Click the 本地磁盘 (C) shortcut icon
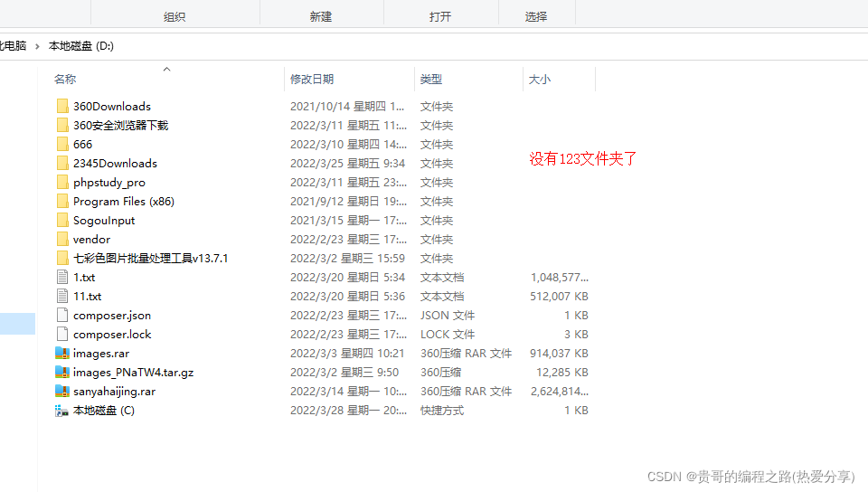868x492 pixels. click(x=61, y=410)
